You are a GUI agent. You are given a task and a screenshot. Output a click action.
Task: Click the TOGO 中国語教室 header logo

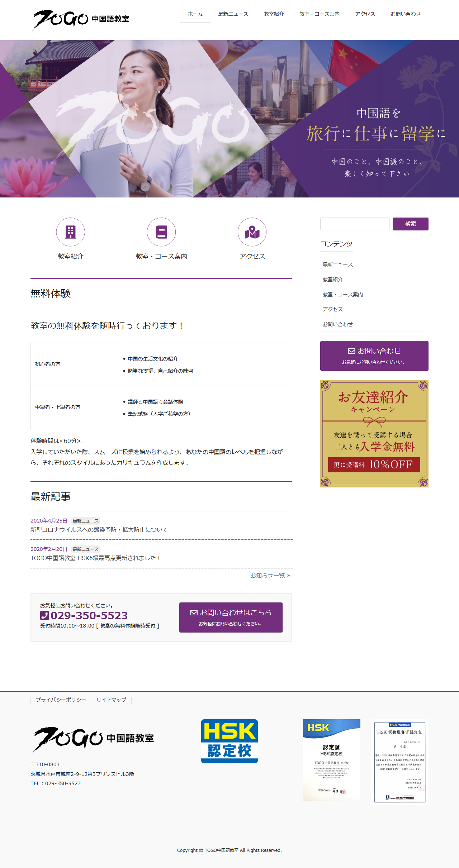[81, 19]
